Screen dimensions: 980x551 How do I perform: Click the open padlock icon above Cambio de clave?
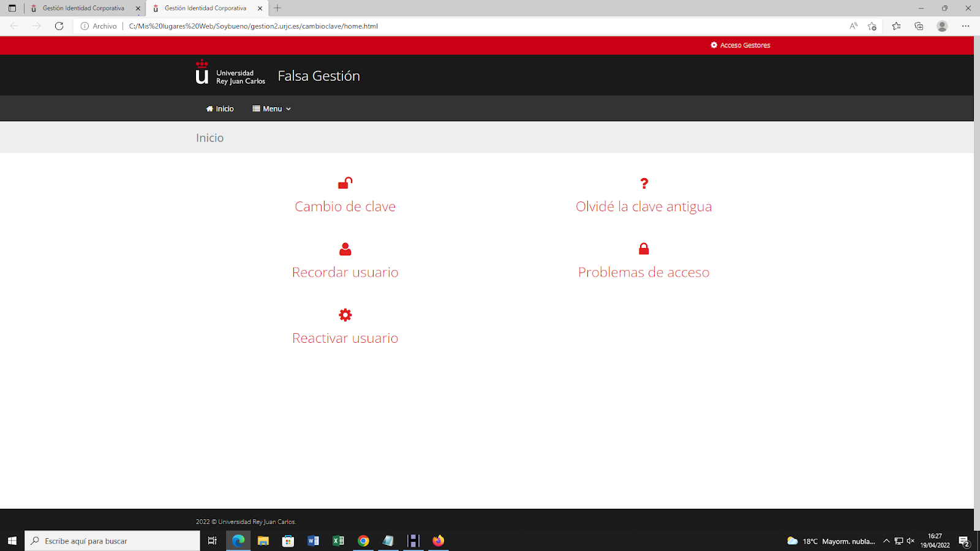click(x=345, y=183)
